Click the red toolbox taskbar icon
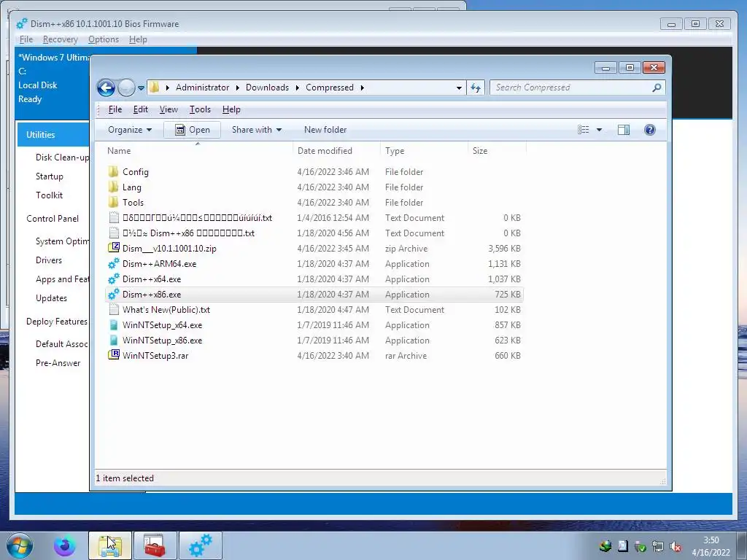Image resolution: width=747 pixels, height=560 pixels. coord(155,545)
